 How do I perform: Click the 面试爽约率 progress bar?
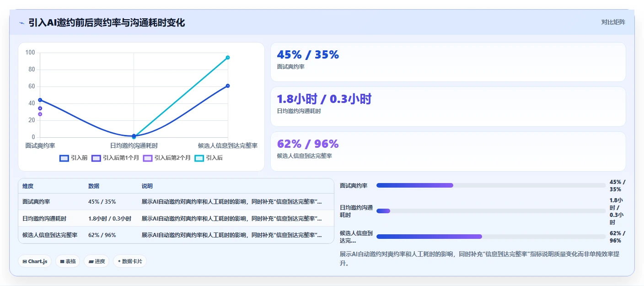(x=491, y=185)
